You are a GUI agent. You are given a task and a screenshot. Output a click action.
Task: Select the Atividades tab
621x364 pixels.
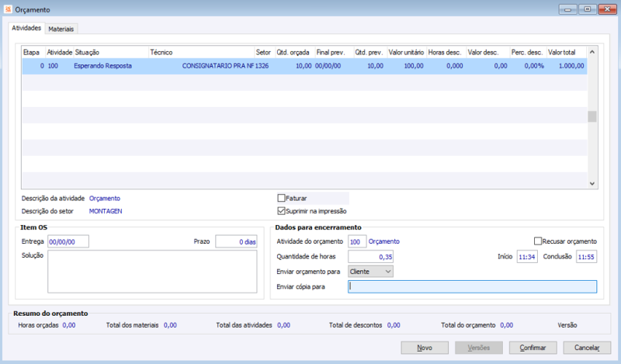26,28
